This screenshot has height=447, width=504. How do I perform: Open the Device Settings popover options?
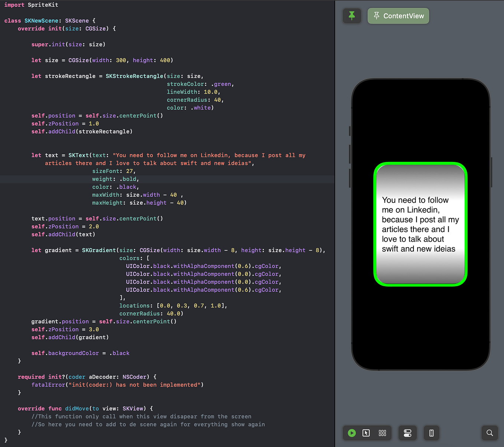click(408, 433)
